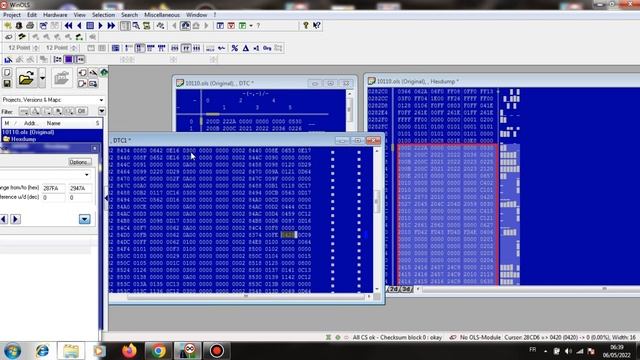This screenshot has height=360, width=640.
Task: Launch Internet Explorer from taskbar
Action: pyautogui.click(x=42, y=351)
